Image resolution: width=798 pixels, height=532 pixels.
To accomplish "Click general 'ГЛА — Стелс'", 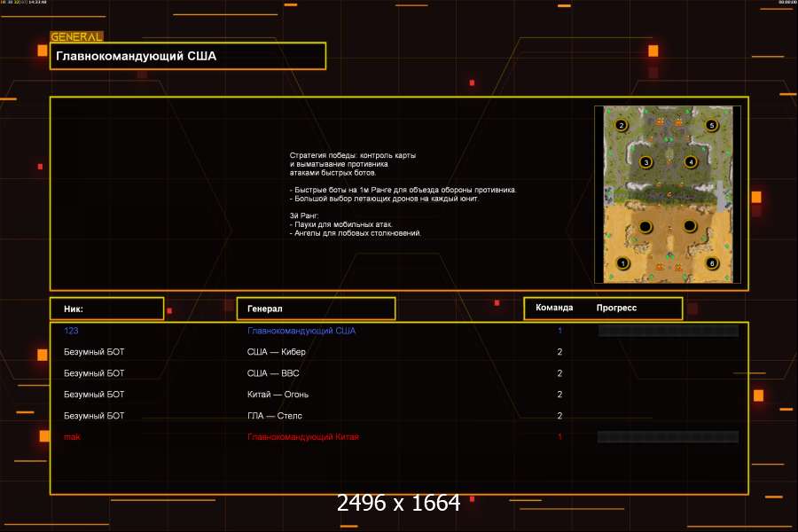I will (275, 416).
